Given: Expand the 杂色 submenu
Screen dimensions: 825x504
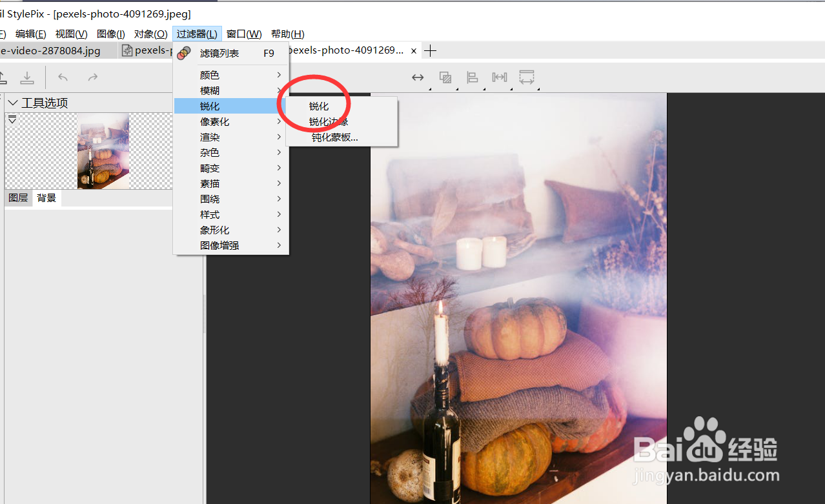Looking at the screenshot, I should coord(231,153).
